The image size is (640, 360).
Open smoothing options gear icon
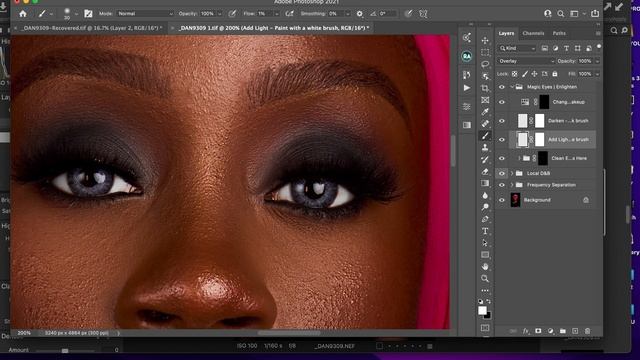click(x=360, y=14)
